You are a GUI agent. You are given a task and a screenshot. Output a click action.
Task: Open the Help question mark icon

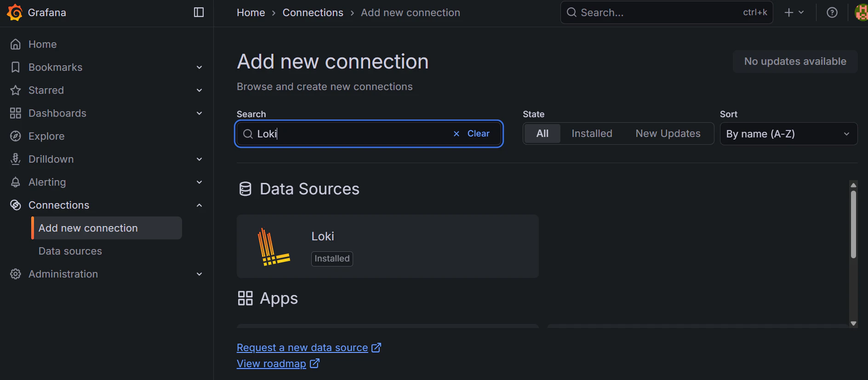[832, 12]
